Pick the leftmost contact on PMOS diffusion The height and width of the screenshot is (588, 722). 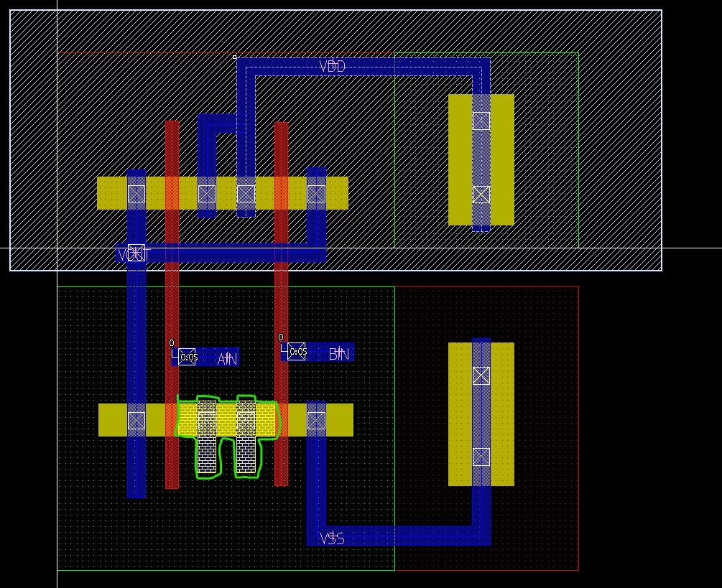pos(136,194)
